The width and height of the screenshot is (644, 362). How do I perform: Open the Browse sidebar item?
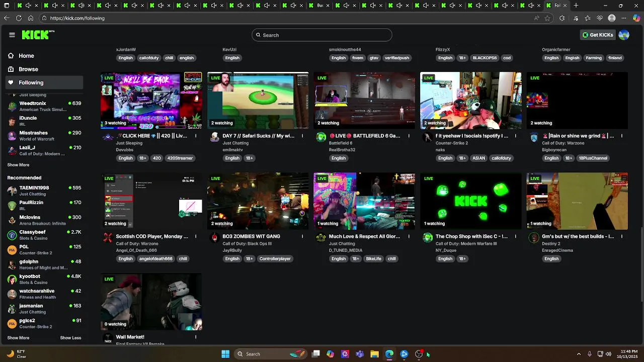click(45, 69)
